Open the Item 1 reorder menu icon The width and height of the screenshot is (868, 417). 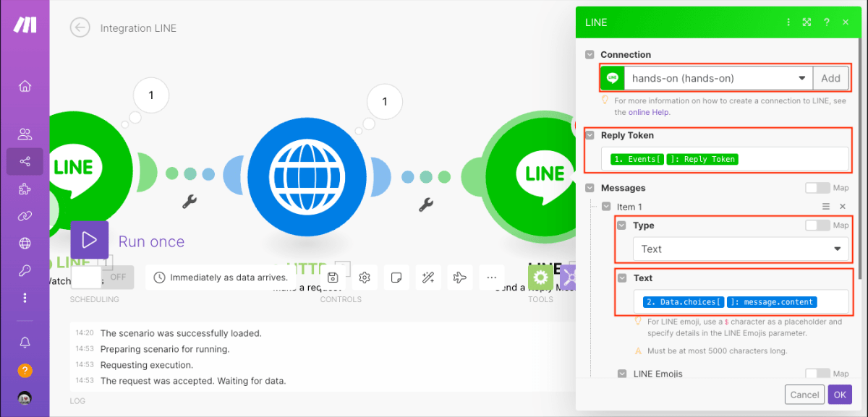click(x=826, y=207)
